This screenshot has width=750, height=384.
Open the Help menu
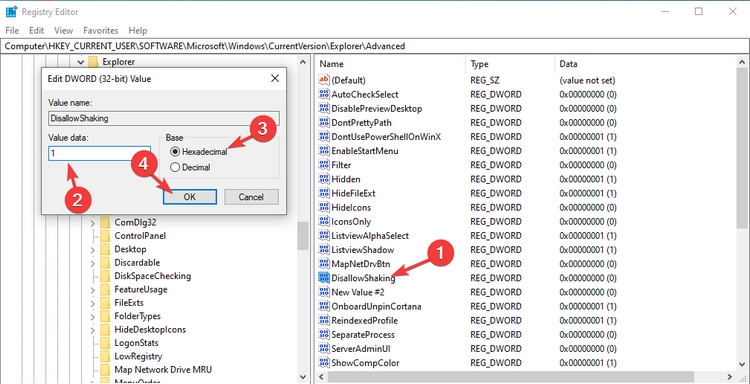pyautogui.click(x=138, y=30)
